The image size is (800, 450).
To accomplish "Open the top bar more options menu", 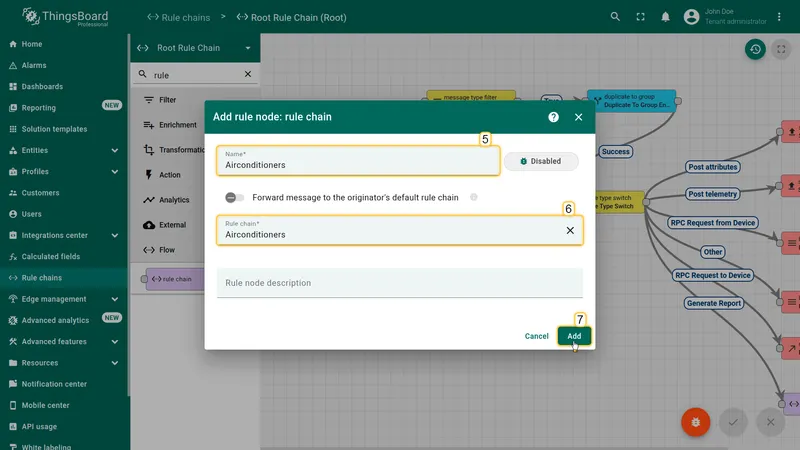I will click(779, 17).
